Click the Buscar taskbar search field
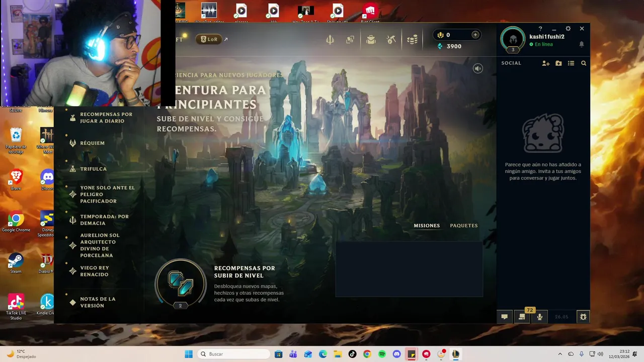Screen dimensions: 644x362 pos(234,354)
